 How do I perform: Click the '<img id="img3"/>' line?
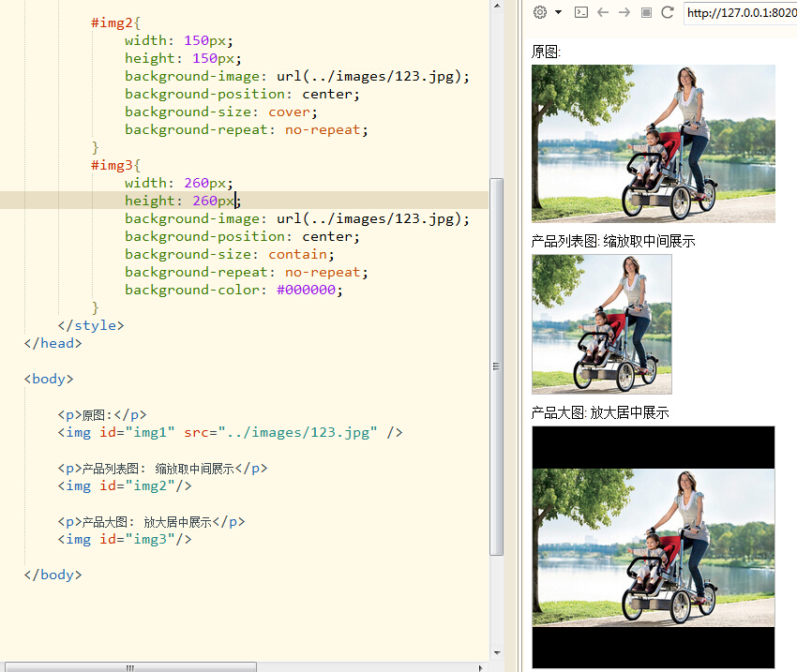click(125, 539)
